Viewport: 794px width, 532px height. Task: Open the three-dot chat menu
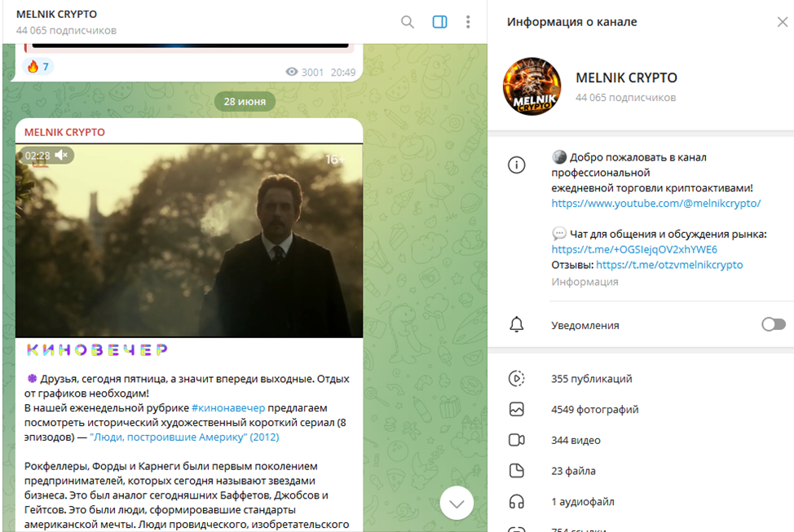[468, 22]
